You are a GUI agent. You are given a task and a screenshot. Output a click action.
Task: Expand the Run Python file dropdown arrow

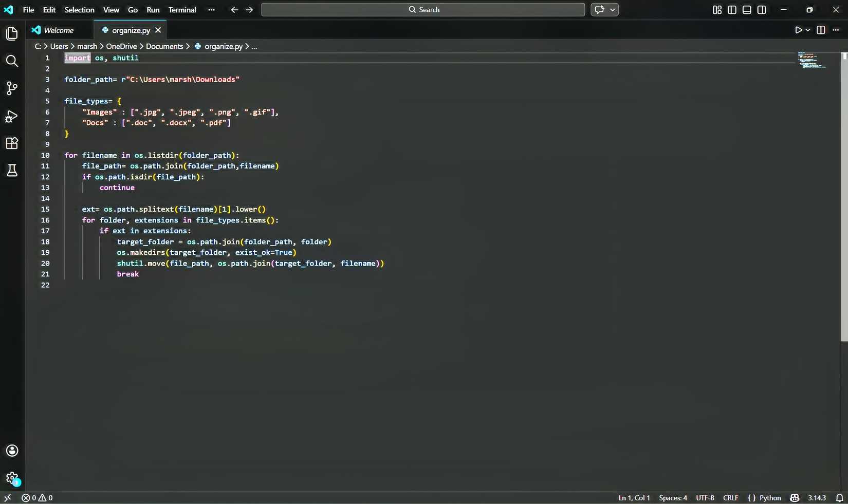tap(808, 30)
